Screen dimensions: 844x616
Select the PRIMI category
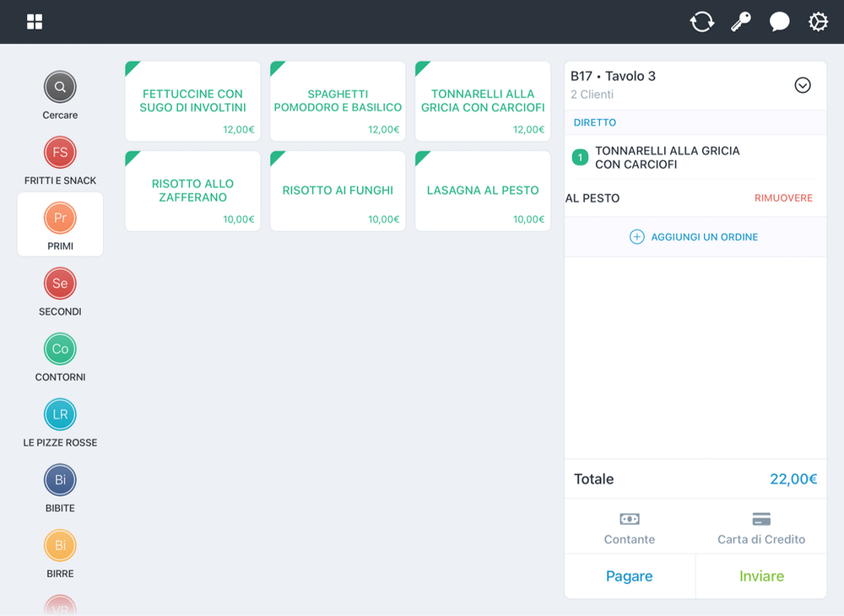(60, 224)
